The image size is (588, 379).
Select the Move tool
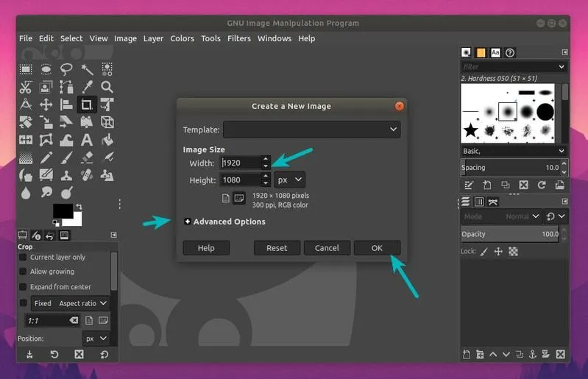pos(46,105)
